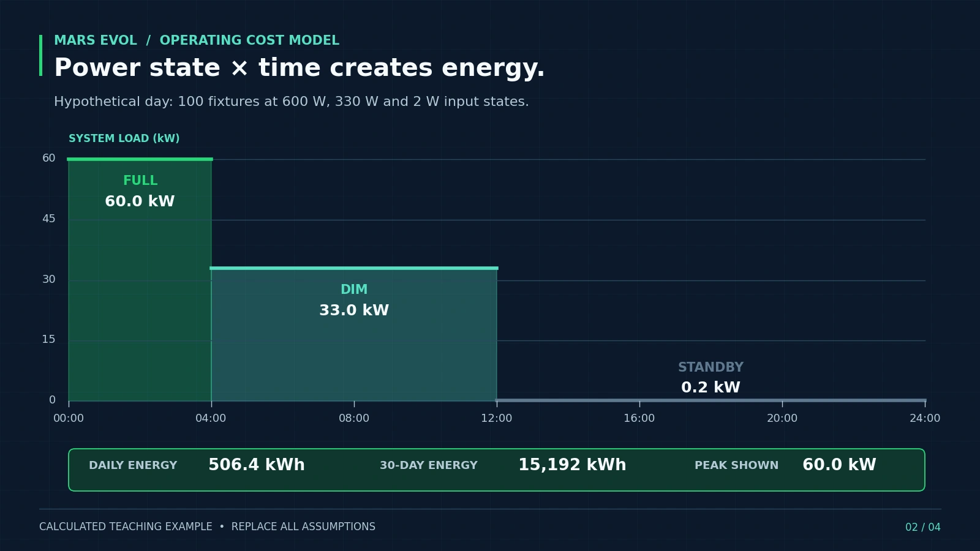Click the 33.0 kW value in the DIM bar
The width and height of the screenshot is (980, 551).
(x=354, y=310)
